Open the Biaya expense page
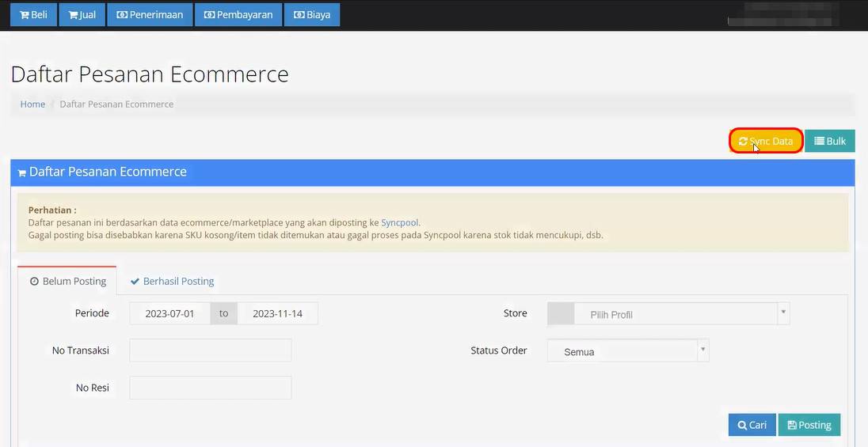868x447 pixels. [x=312, y=15]
